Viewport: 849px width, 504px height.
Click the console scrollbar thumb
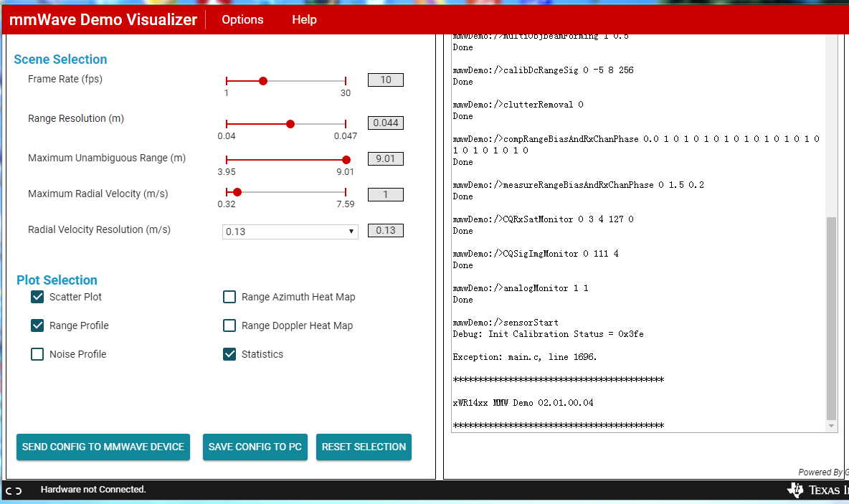[x=831, y=318]
